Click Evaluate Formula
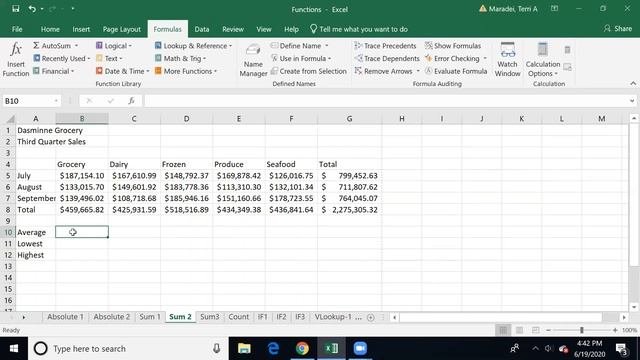 click(456, 71)
